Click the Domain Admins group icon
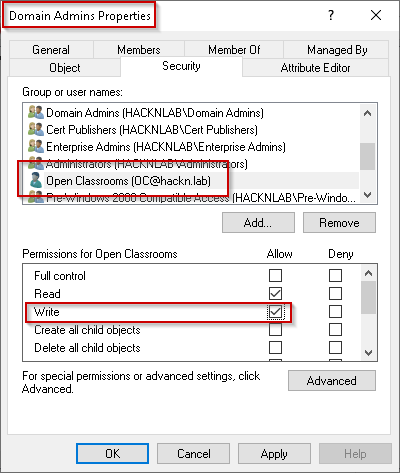This screenshot has width=400, height=473. tap(36, 113)
